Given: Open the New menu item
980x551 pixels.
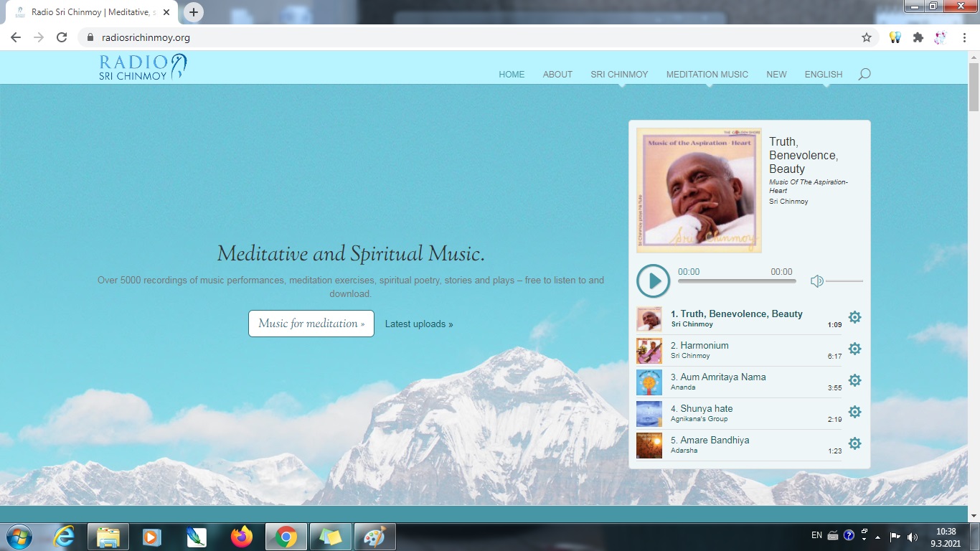Looking at the screenshot, I should coord(776,74).
